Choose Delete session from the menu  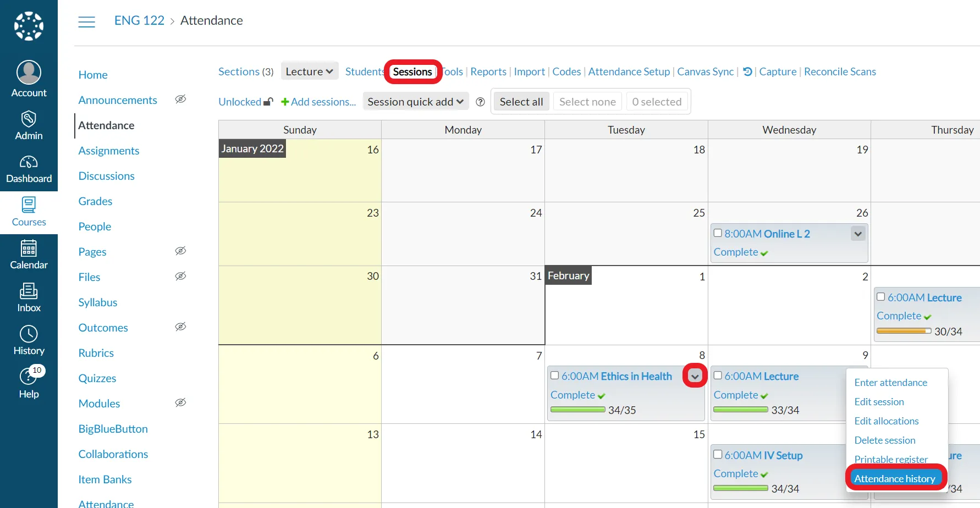pyautogui.click(x=885, y=440)
